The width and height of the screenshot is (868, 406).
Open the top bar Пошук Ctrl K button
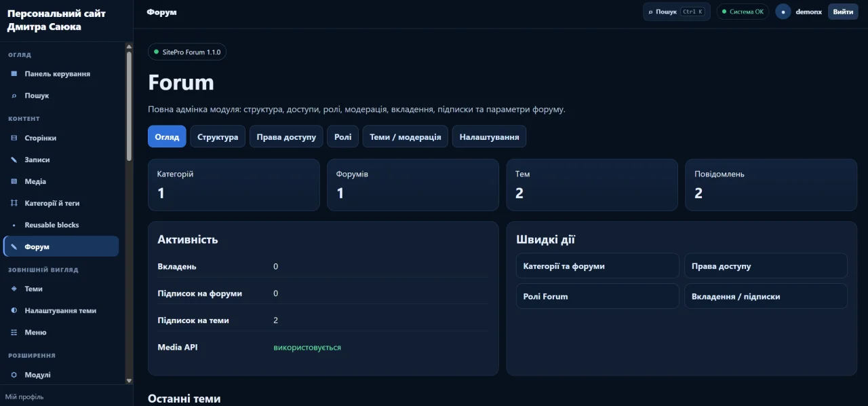pos(677,12)
